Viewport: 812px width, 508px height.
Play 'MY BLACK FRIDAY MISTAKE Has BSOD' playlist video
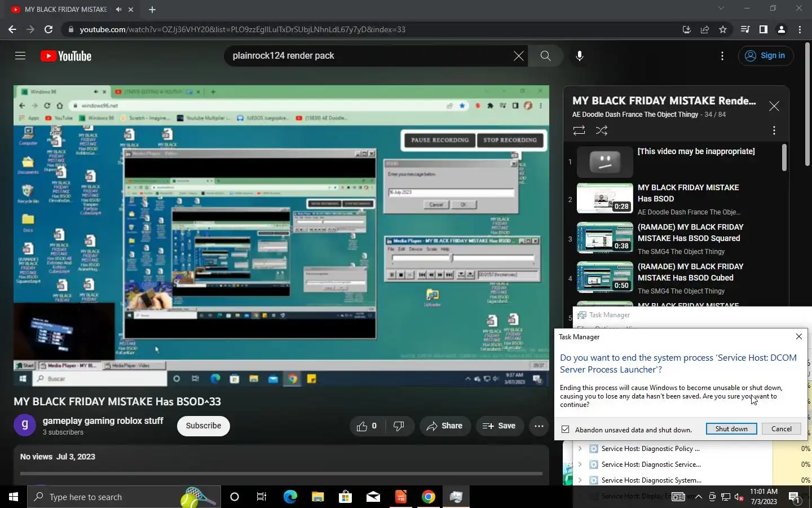(674, 200)
